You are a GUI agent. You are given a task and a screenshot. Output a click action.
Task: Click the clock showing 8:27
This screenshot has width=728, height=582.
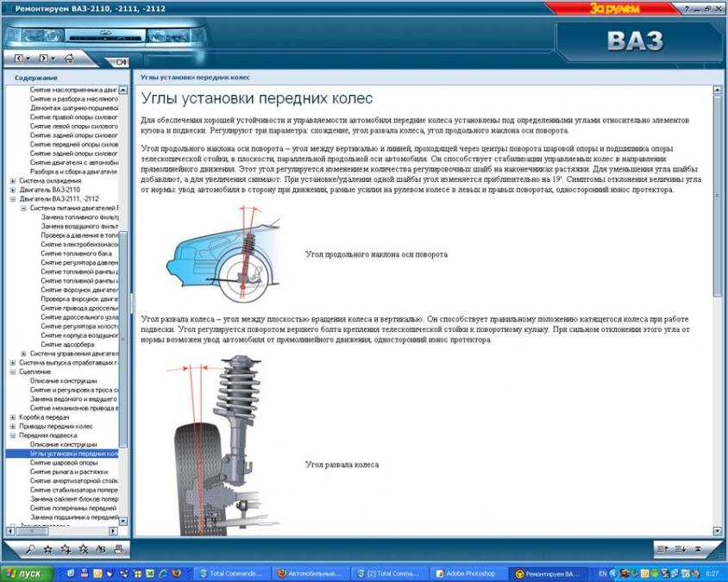pos(712,574)
